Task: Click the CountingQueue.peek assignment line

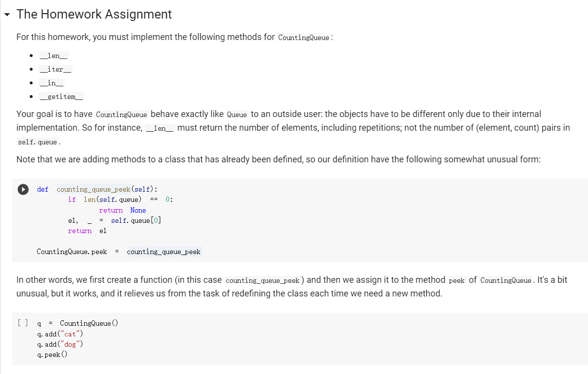Action: pos(118,252)
